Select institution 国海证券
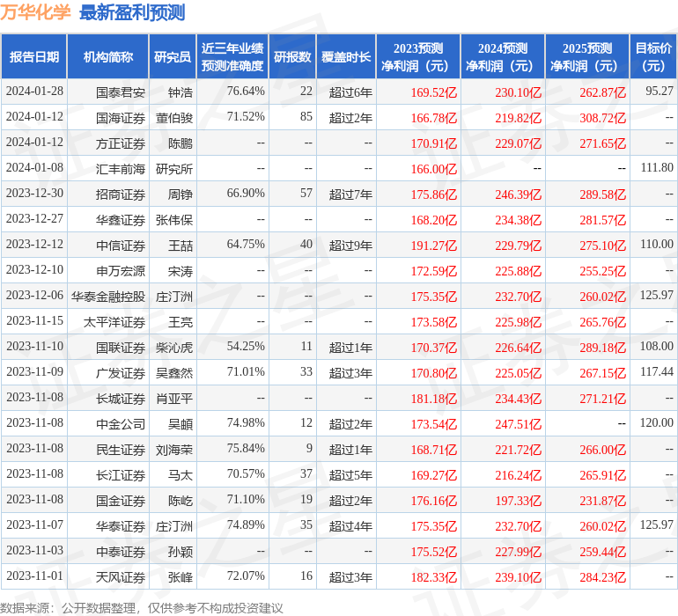 121,118
